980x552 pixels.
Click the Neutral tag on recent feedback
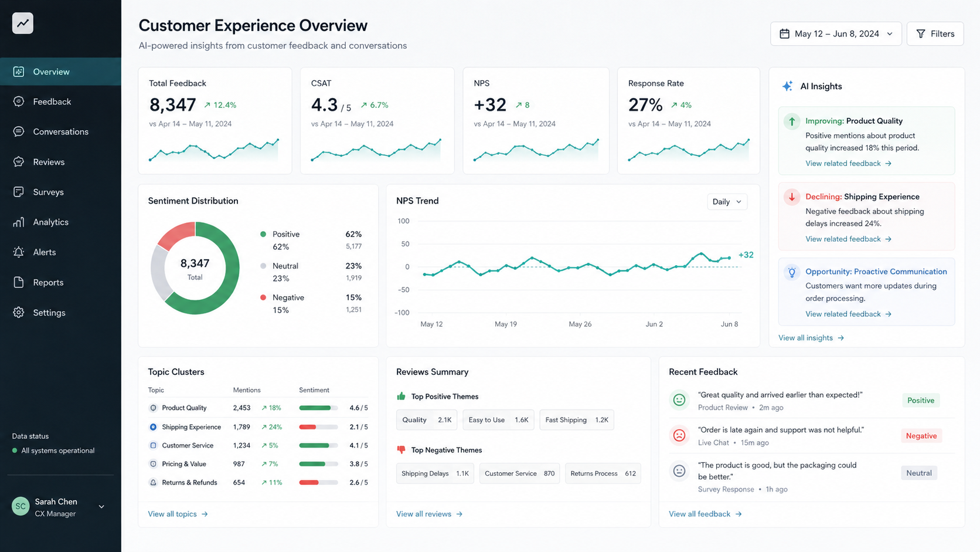(x=919, y=473)
